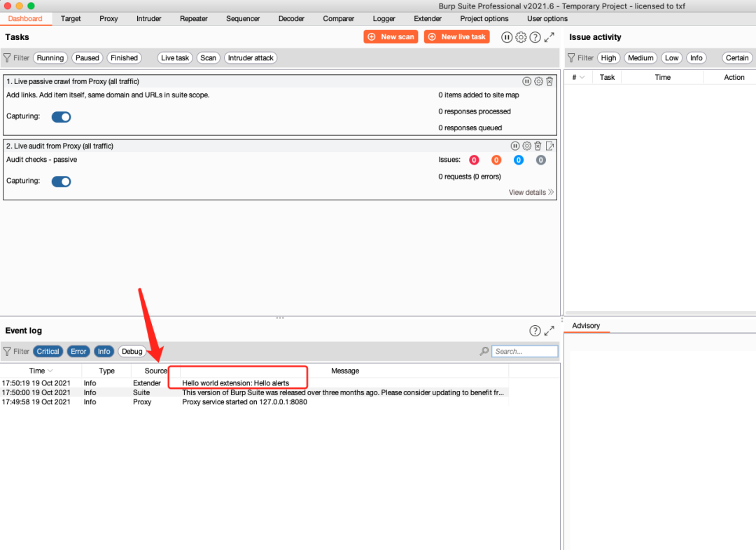This screenshot has height=550, width=756.
Task: Open the Project options tab
Action: 484,19
